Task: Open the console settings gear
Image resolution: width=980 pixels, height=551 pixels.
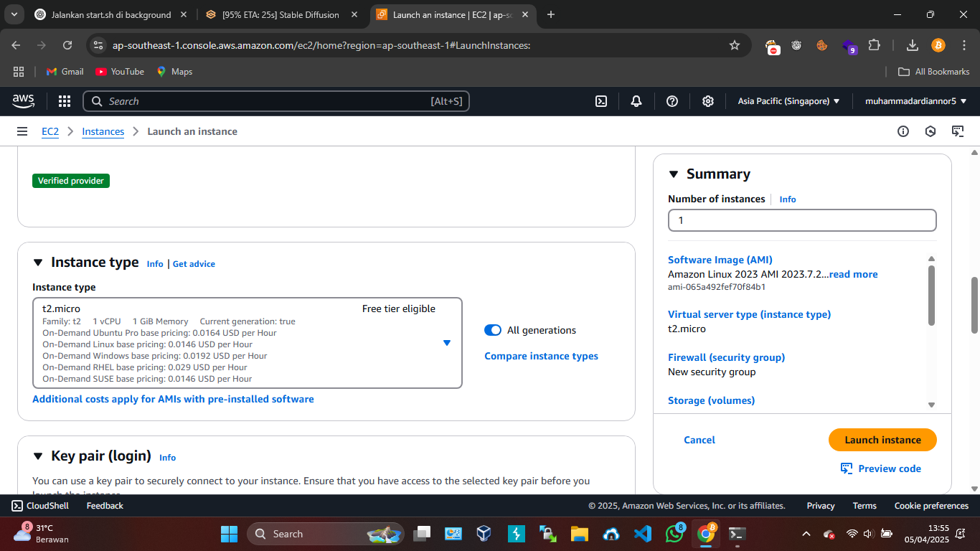Action: 708,101
